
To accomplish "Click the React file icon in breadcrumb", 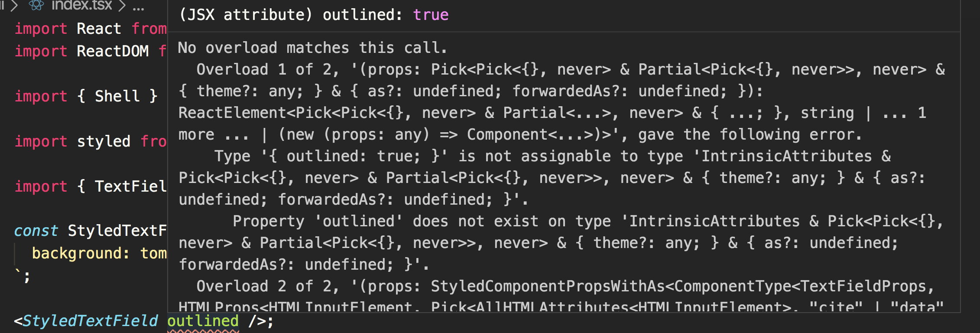I will (36, 5).
